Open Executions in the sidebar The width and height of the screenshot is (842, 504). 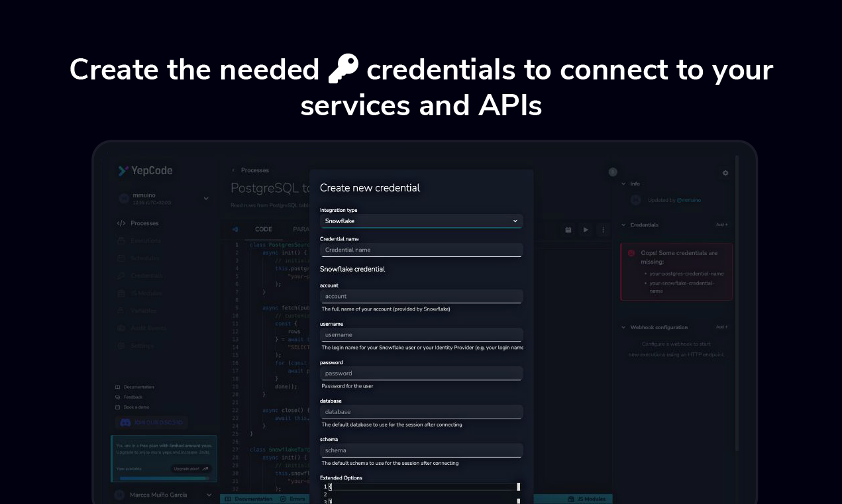138,241
